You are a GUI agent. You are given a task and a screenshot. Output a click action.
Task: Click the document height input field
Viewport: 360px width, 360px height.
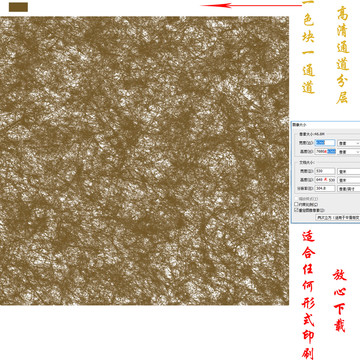(x=325, y=180)
